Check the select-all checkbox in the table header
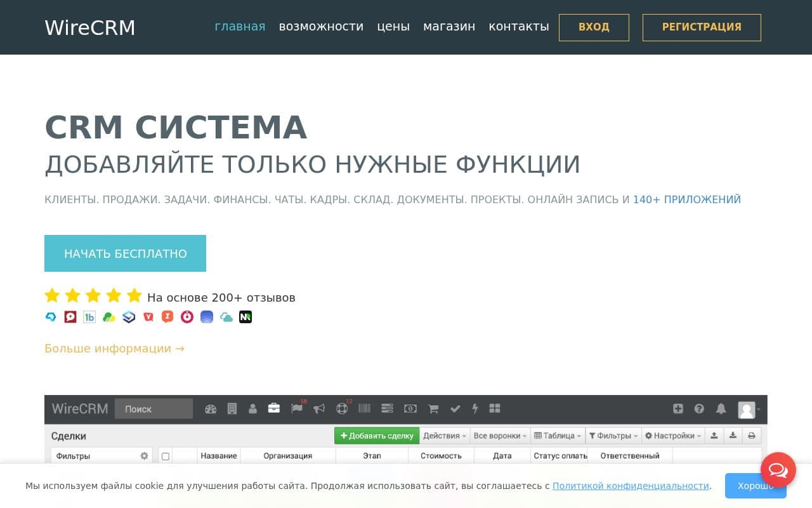This screenshot has width=812, height=508. pyautogui.click(x=166, y=455)
